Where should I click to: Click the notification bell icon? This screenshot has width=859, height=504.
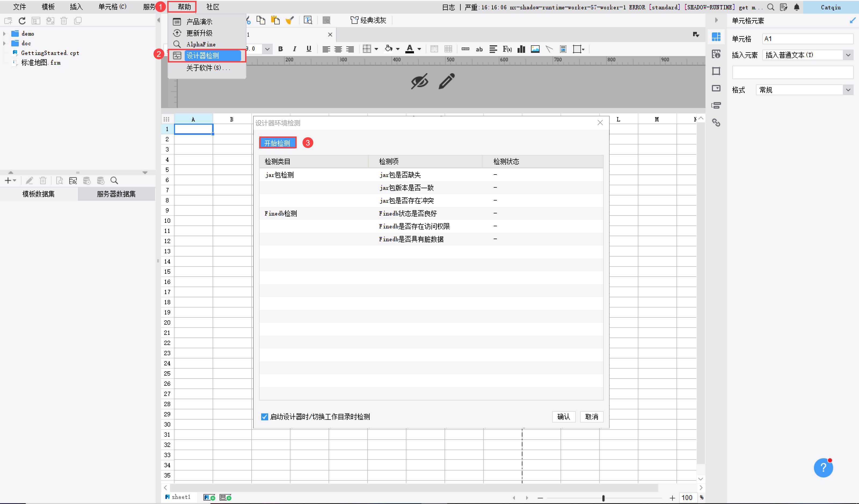796,7
